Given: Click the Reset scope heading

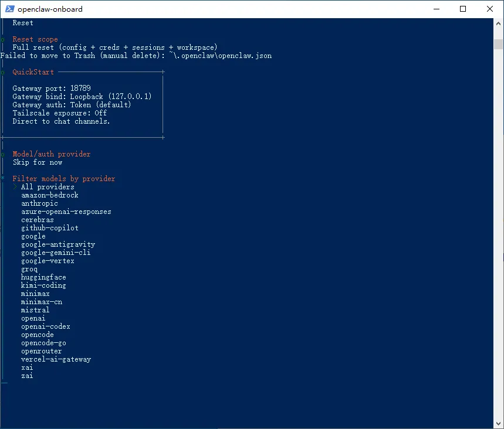Looking at the screenshot, I should (x=35, y=39).
